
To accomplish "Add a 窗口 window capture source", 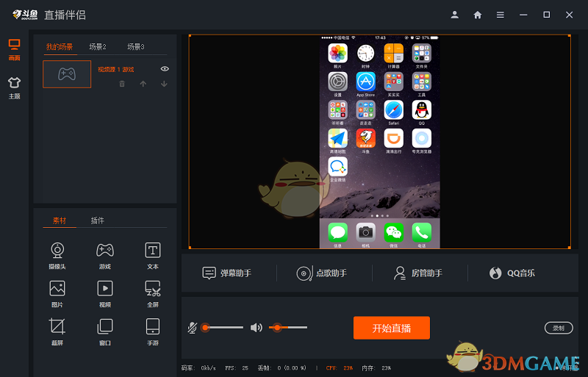I will pyautogui.click(x=105, y=331).
